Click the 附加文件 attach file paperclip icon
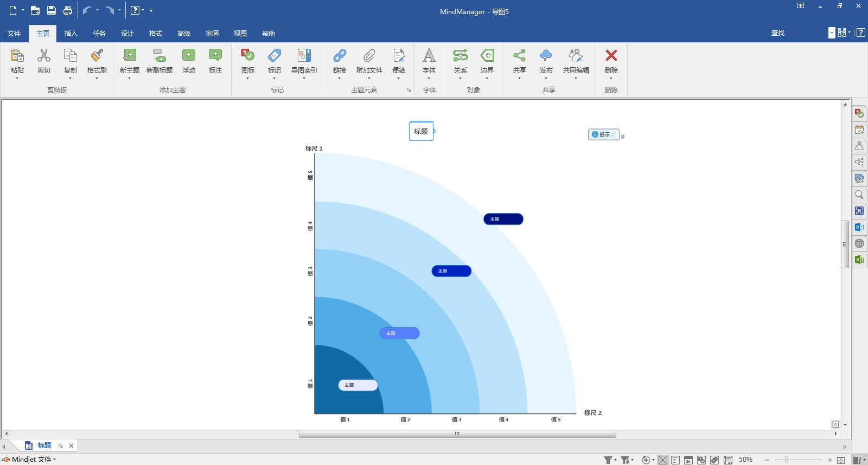The image size is (868, 465). (x=369, y=56)
